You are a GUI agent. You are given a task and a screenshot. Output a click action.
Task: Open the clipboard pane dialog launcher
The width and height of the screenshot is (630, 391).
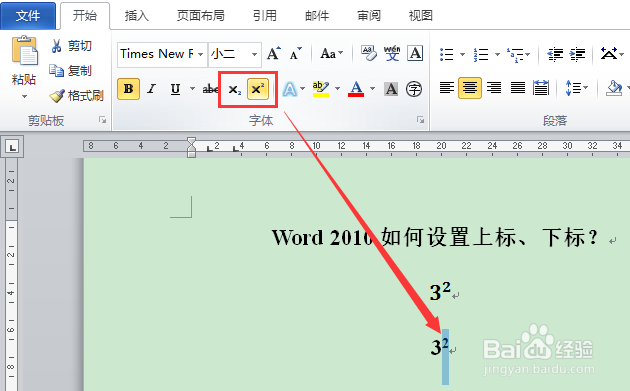click(103, 120)
